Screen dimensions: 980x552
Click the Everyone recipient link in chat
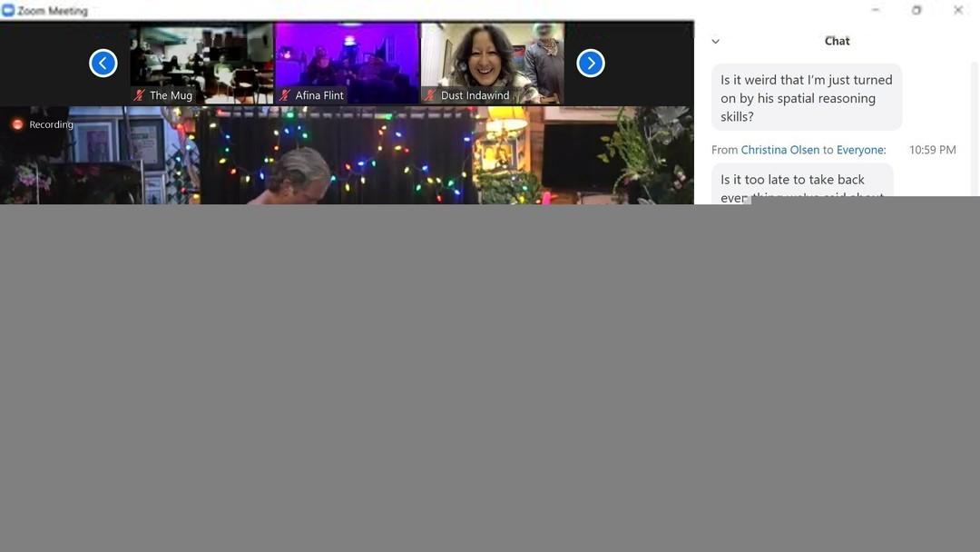coord(859,150)
